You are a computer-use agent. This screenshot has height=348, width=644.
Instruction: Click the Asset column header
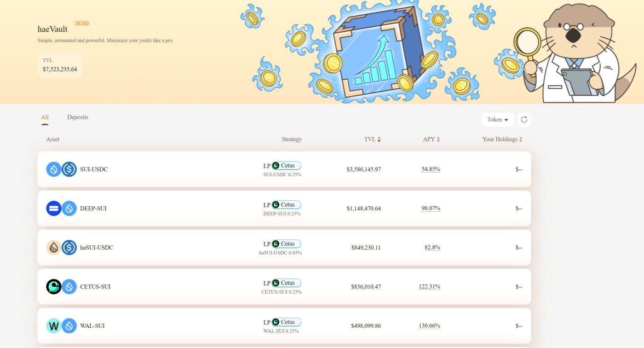[52, 139]
